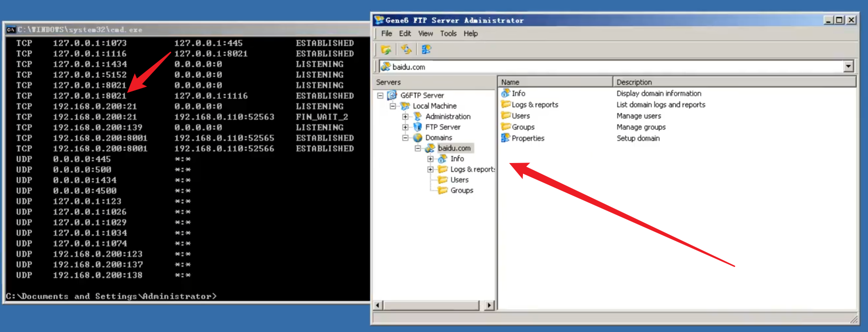Click the refresh arrows toolbar icon
The height and width of the screenshot is (332, 868).
coord(406,49)
